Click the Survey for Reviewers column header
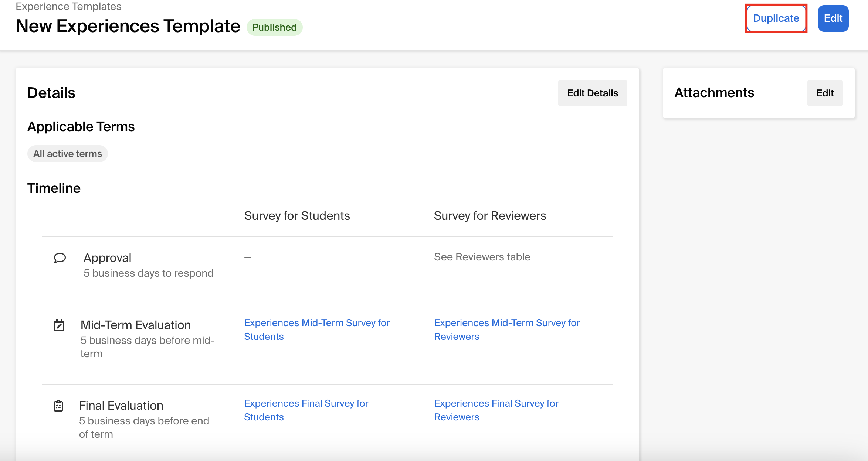The height and width of the screenshot is (461, 868). click(490, 216)
